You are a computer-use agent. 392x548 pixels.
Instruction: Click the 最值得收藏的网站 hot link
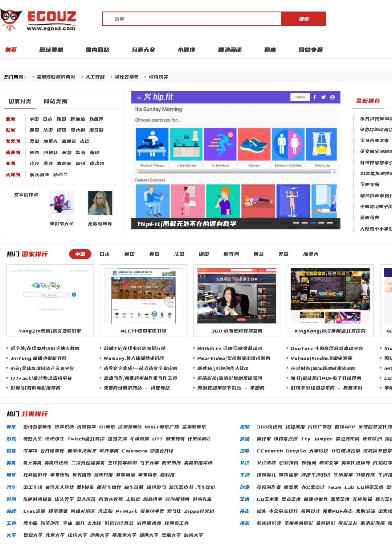click(x=56, y=77)
